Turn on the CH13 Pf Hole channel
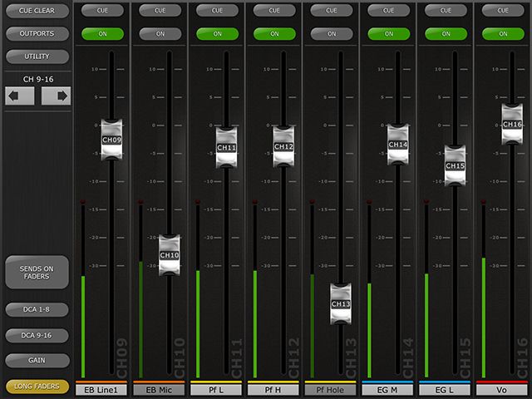532x399 pixels. [331, 34]
